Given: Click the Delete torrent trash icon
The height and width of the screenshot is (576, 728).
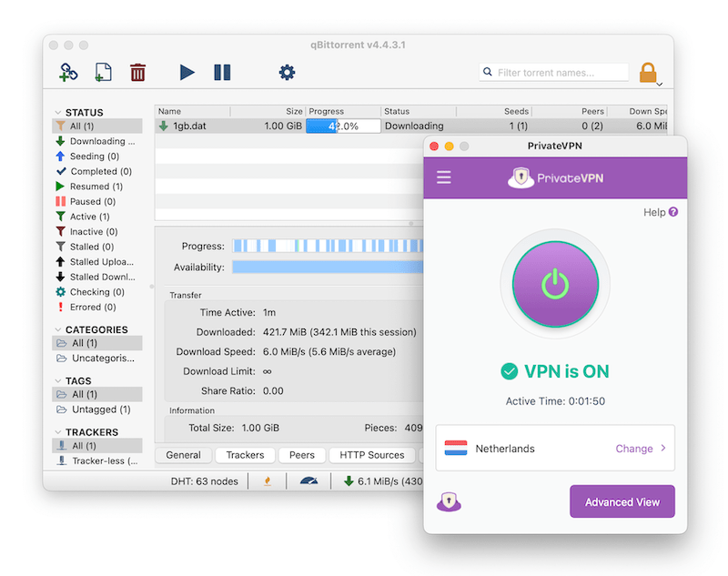Looking at the screenshot, I should pos(138,72).
